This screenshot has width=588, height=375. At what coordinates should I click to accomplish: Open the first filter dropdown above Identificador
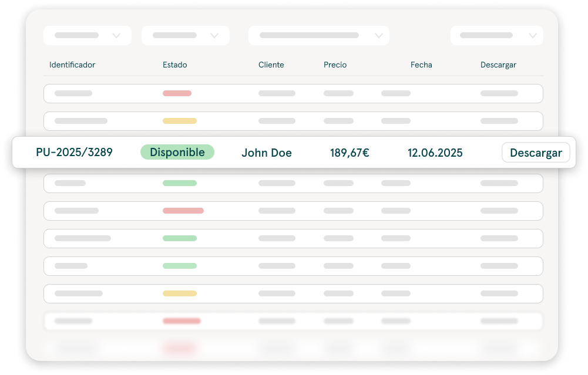point(88,36)
